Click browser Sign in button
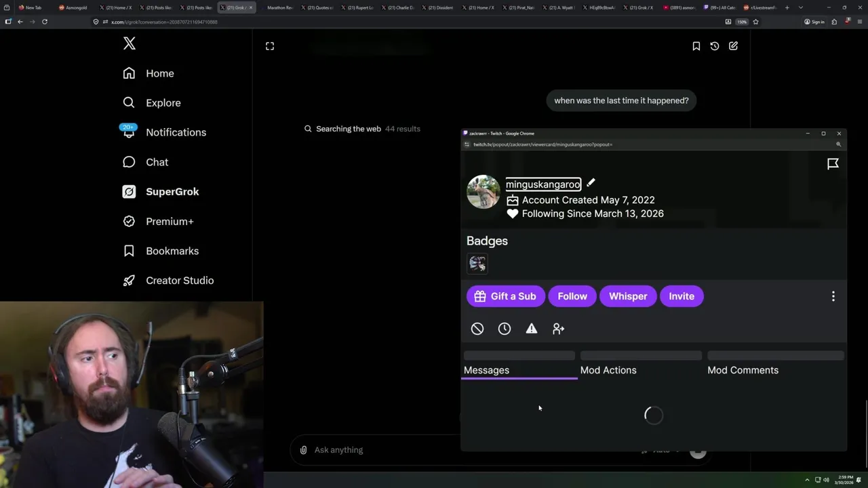 click(x=814, y=22)
